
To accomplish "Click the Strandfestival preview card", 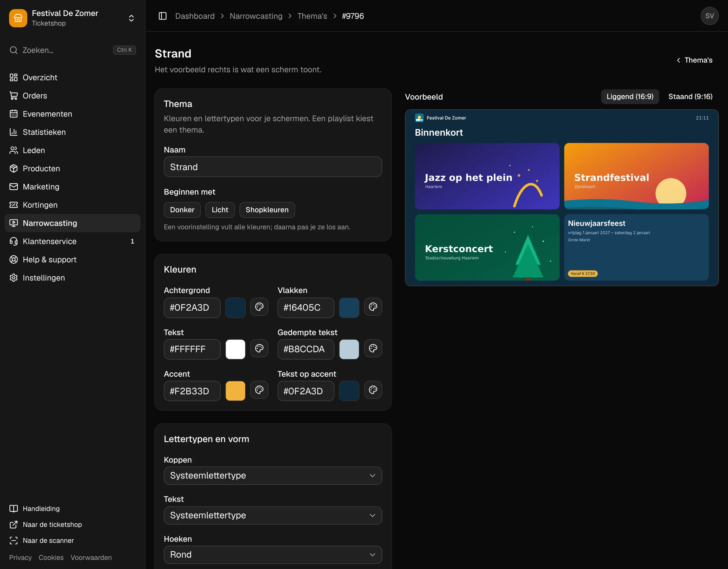I will point(636,176).
